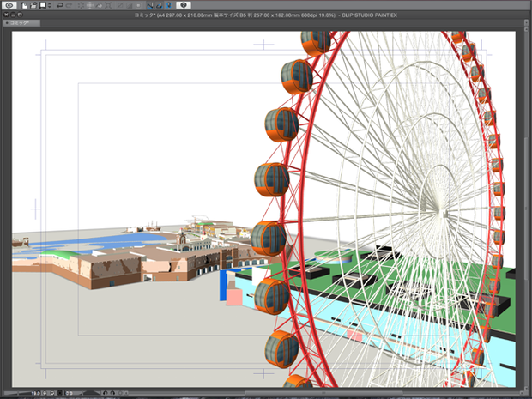532x399 pixels.
Task: Click the orange gondola at wheel top
Action: tap(315, 43)
